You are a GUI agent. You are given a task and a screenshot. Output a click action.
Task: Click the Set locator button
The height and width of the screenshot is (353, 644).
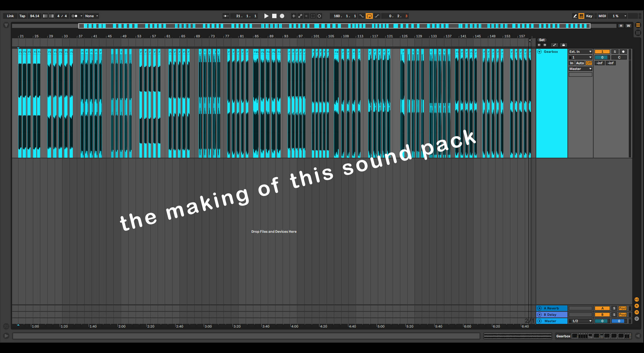[x=542, y=40]
